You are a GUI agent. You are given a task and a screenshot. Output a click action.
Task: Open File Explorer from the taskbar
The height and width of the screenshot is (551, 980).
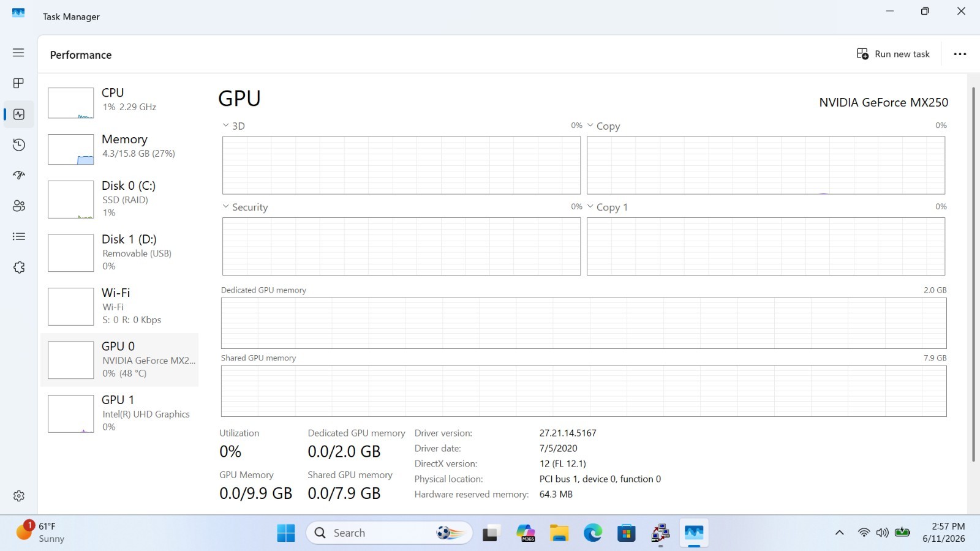point(559,533)
